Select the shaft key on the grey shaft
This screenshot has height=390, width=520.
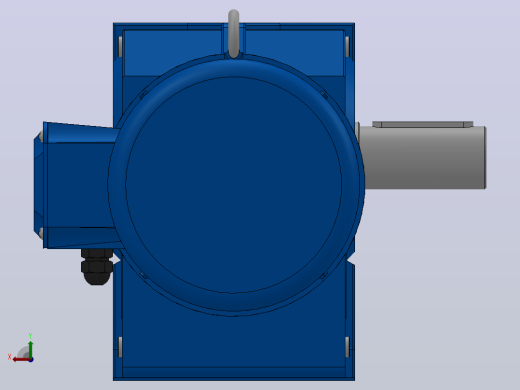click(422, 124)
